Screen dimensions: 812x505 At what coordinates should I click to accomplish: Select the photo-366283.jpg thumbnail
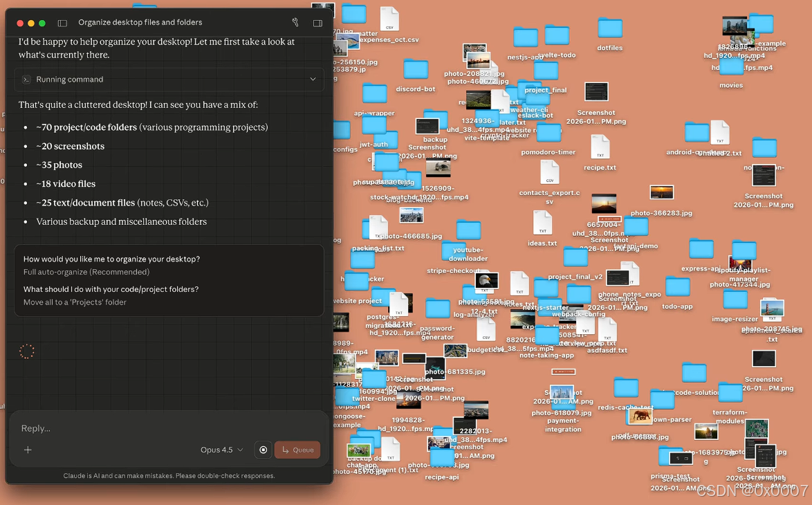(662, 192)
